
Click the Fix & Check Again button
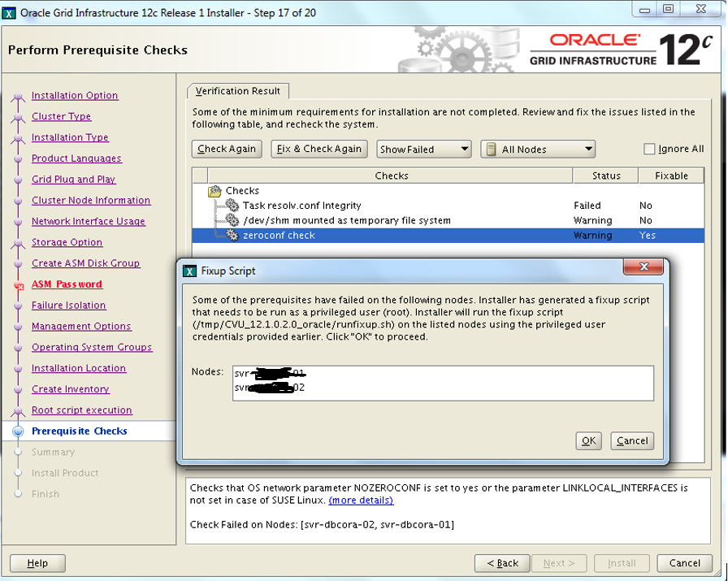pos(319,149)
